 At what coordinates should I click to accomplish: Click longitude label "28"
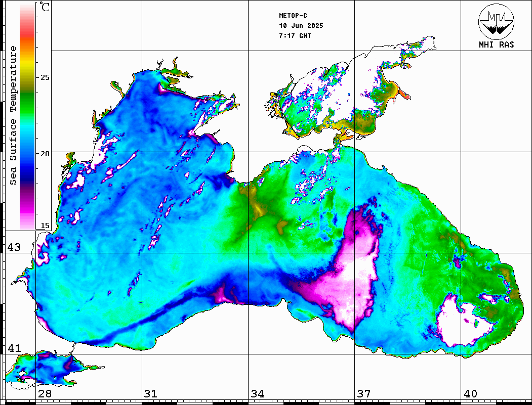click(45, 394)
